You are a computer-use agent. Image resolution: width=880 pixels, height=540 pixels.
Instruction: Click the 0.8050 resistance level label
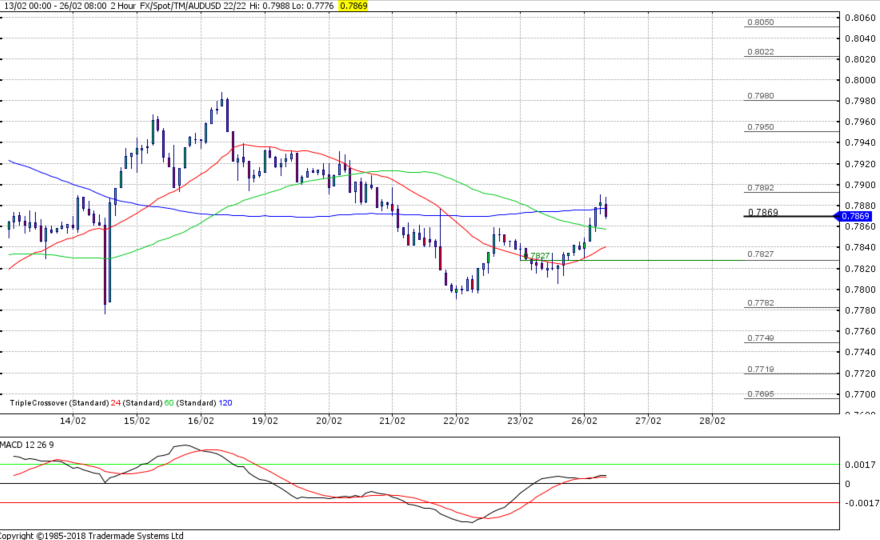[761, 21]
